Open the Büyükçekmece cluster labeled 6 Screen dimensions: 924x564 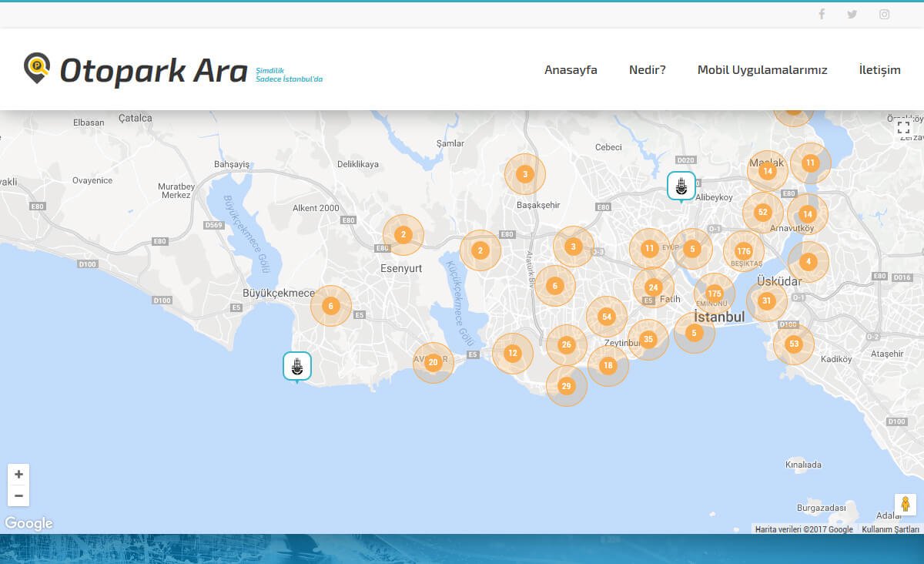coord(331,306)
